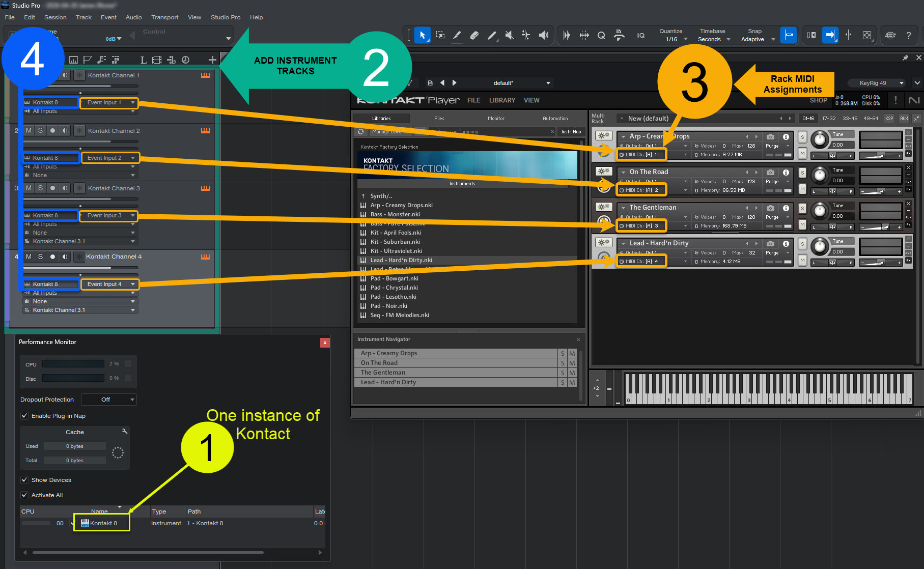Open the KeyRig 49 device dropdown
This screenshot has height=569, width=924.
point(876,83)
